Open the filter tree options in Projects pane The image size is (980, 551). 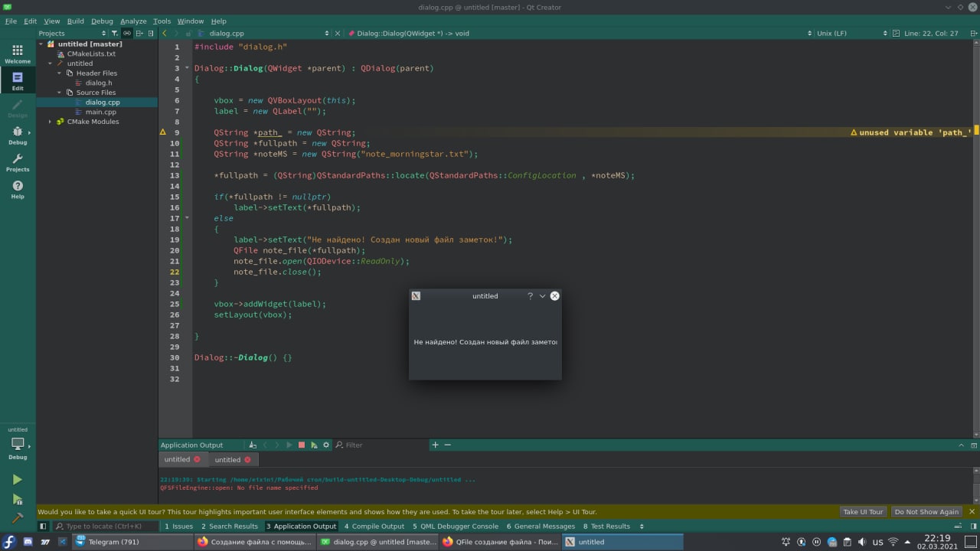pos(115,34)
